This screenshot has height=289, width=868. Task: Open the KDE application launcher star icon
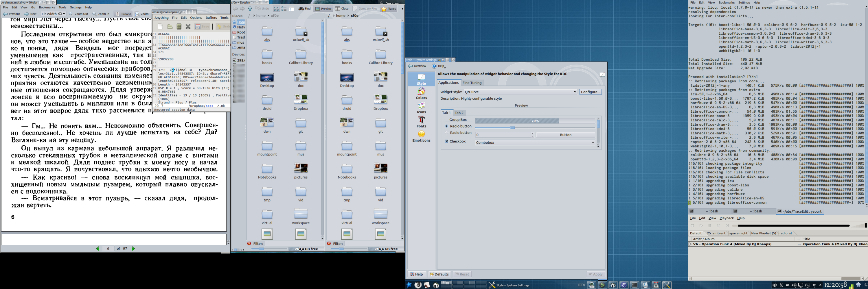[x=409, y=285]
